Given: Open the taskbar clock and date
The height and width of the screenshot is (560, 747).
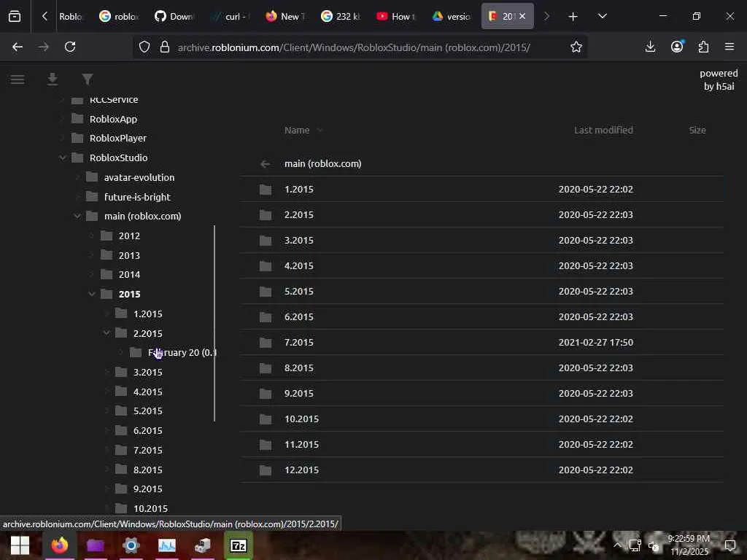Looking at the screenshot, I should [x=689, y=545].
